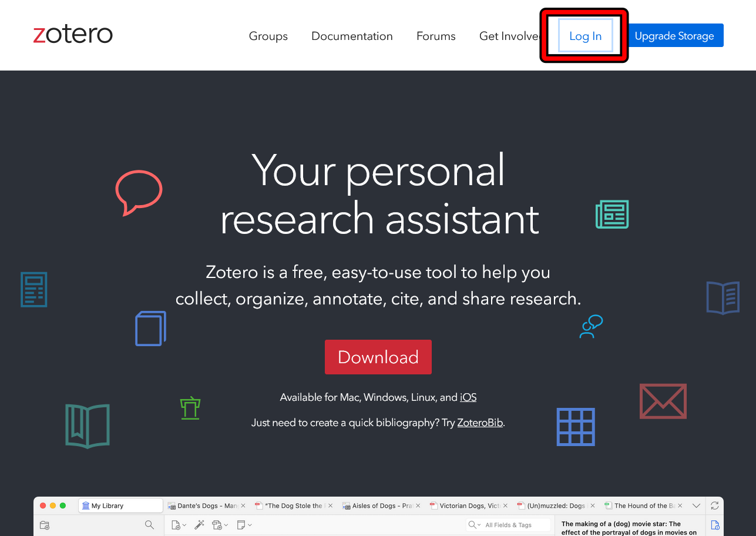Go to Documentation in the navigation
The height and width of the screenshot is (536, 756).
(352, 36)
